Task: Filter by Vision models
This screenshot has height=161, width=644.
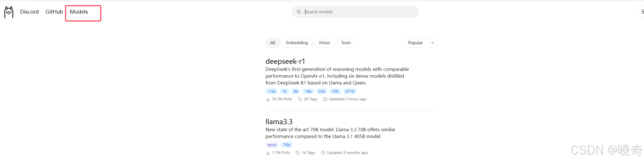Action: 324,43
